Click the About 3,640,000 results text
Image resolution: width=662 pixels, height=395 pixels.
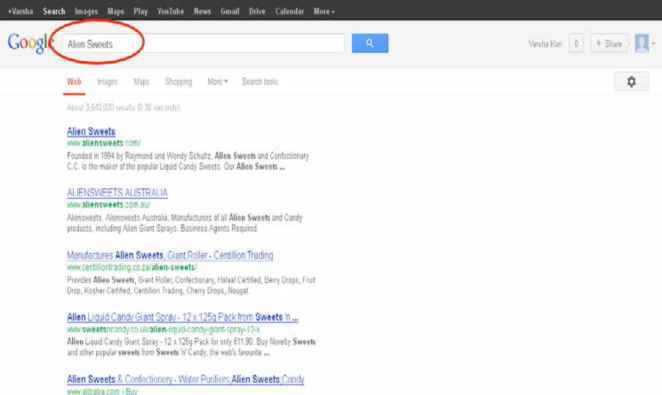coord(123,108)
